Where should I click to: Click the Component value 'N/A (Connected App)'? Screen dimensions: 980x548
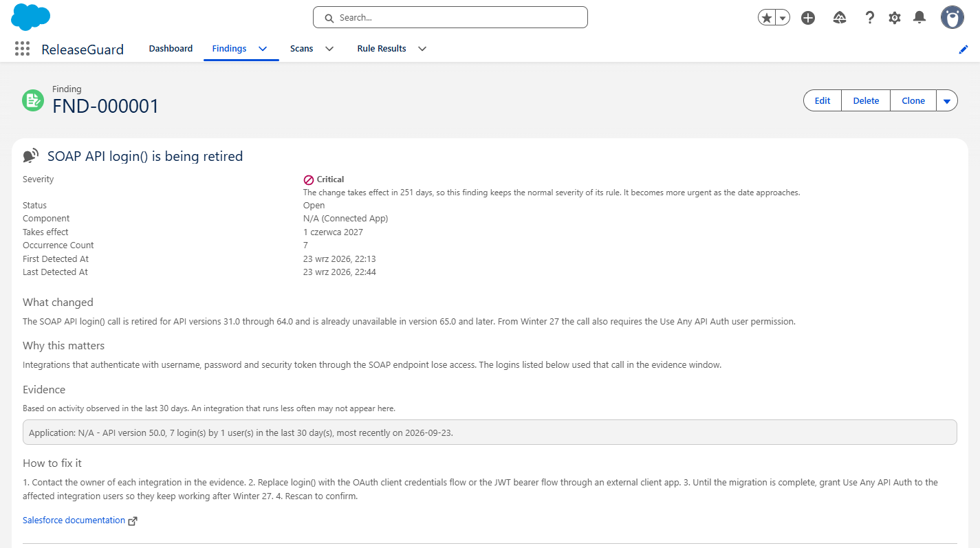click(346, 219)
